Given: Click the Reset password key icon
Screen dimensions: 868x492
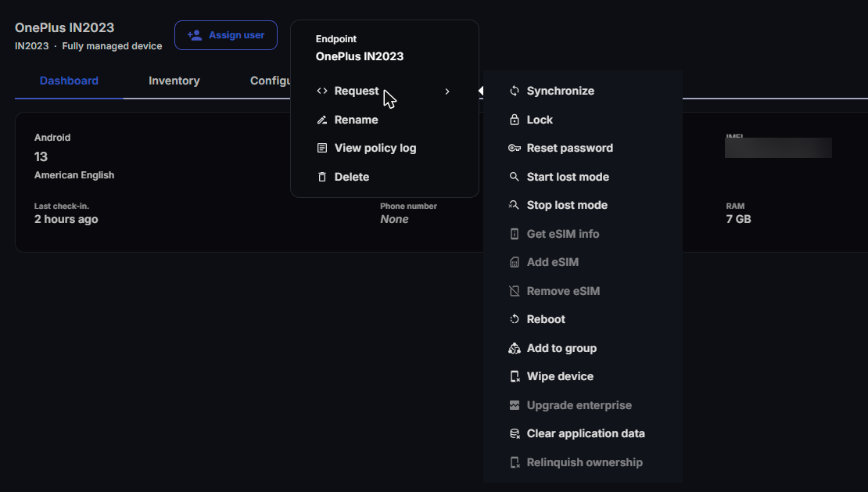Looking at the screenshot, I should (515, 149).
